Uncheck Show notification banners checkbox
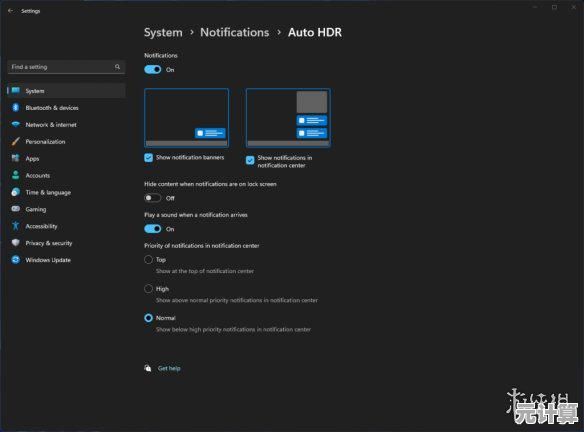This screenshot has width=584, height=432. 149,158
